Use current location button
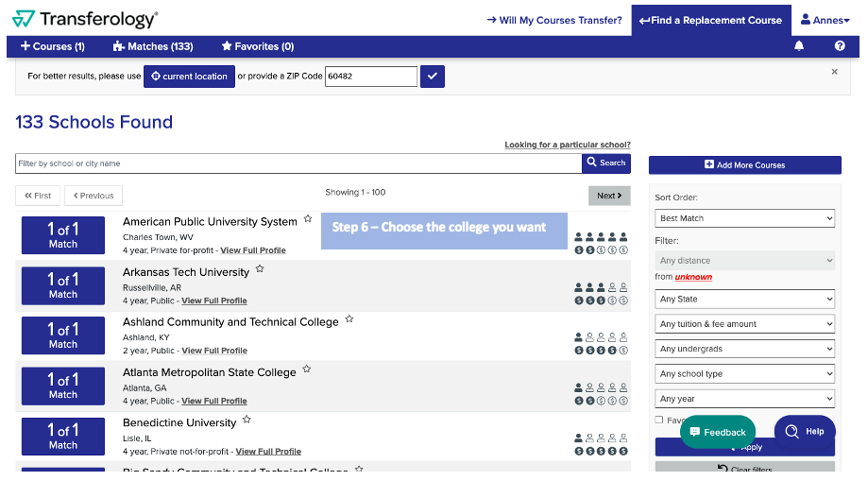 coord(189,77)
